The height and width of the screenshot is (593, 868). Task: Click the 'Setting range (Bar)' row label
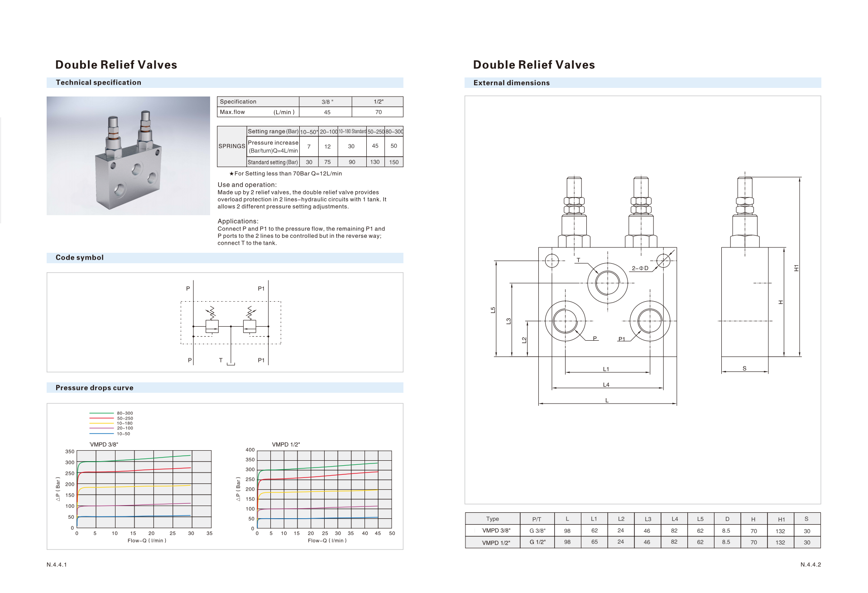(x=273, y=131)
